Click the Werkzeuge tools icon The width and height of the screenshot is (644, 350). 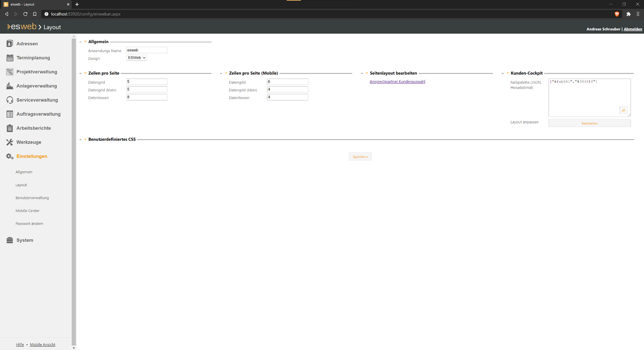pos(9,142)
